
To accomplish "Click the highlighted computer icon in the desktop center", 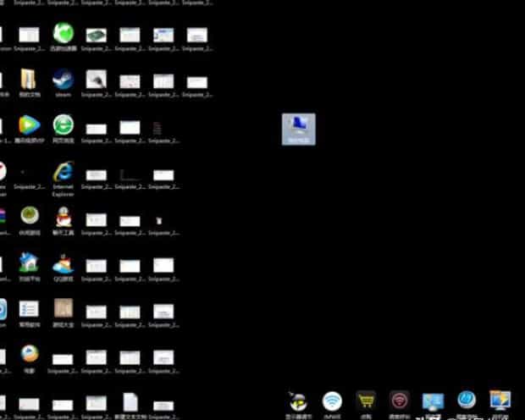I will click(299, 130).
